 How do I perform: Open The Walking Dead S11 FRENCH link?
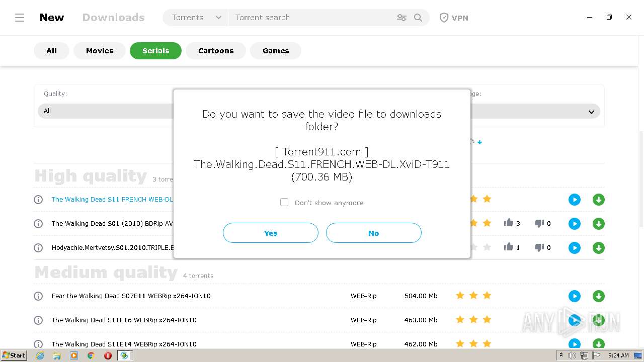pyautogui.click(x=112, y=200)
